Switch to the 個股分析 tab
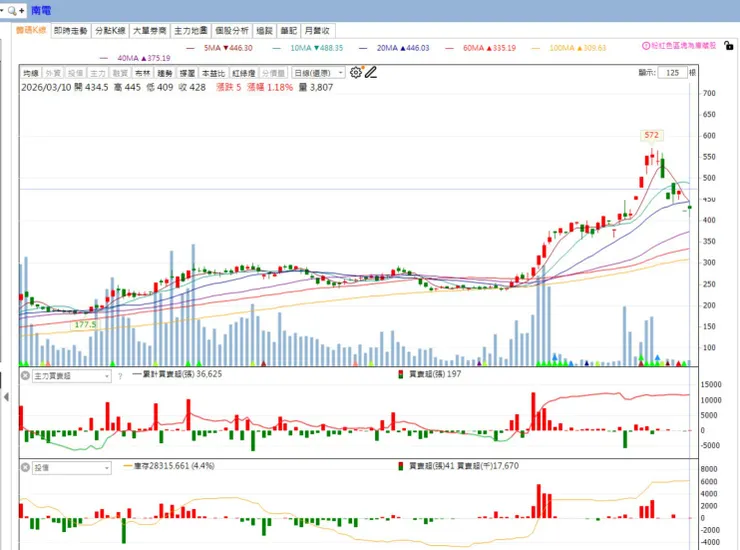This screenshot has width=740, height=550. tap(232, 31)
